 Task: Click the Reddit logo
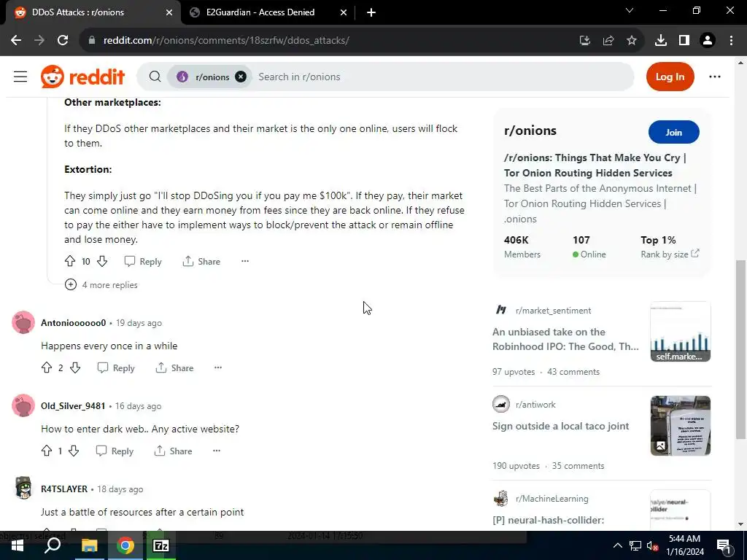coord(82,77)
